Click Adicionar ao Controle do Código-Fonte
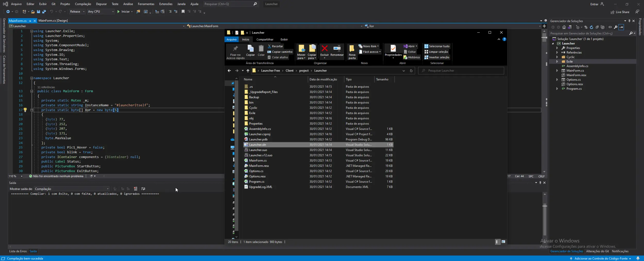This screenshot has height=261, width=644. [x=600, y=258]
